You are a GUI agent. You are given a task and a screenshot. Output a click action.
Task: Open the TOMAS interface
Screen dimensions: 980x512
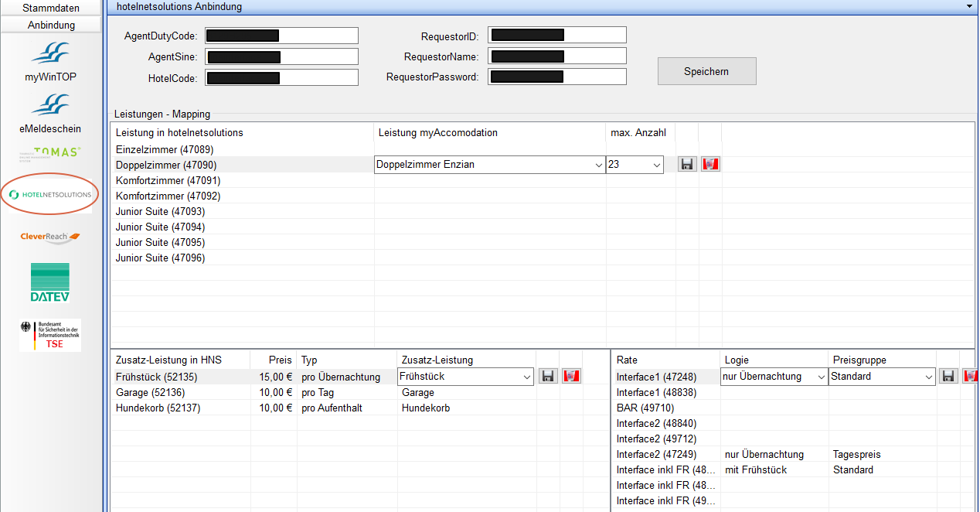tap(51, 153)
